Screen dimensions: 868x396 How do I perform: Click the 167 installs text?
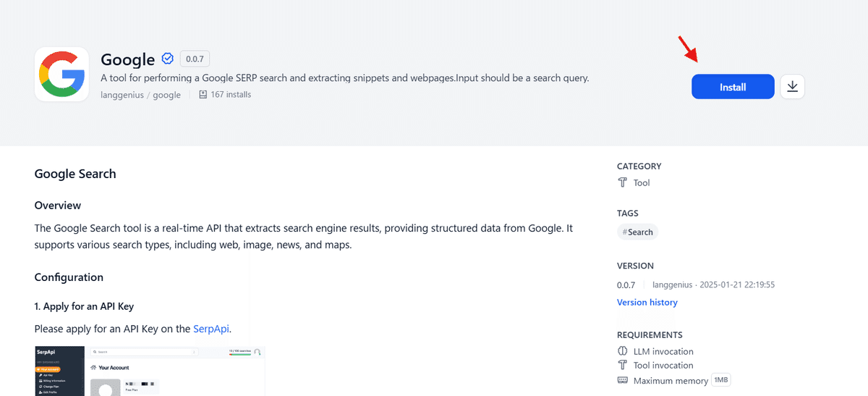pyautogui.click(x=231, y=95)
